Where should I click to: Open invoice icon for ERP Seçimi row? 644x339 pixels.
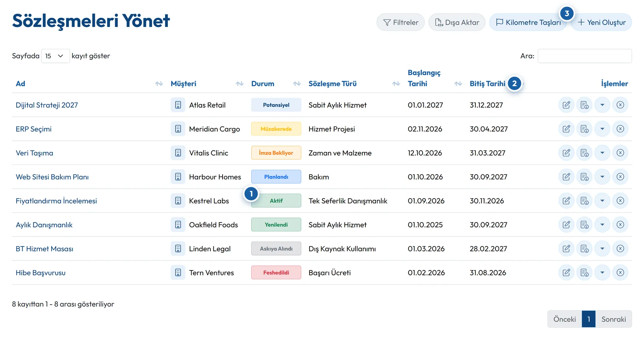click(x=584, y=129)
